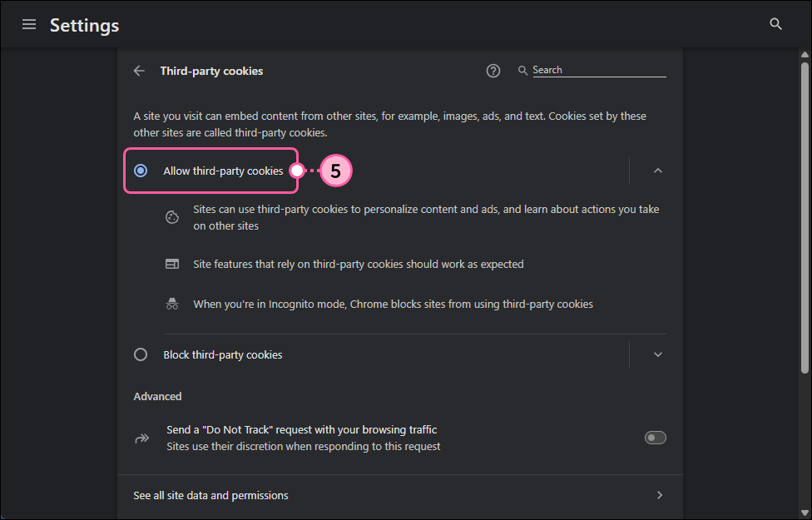Click the Incognito mask icon in the cookies section
Screen dimensions: 812x520
pos(171,303)
